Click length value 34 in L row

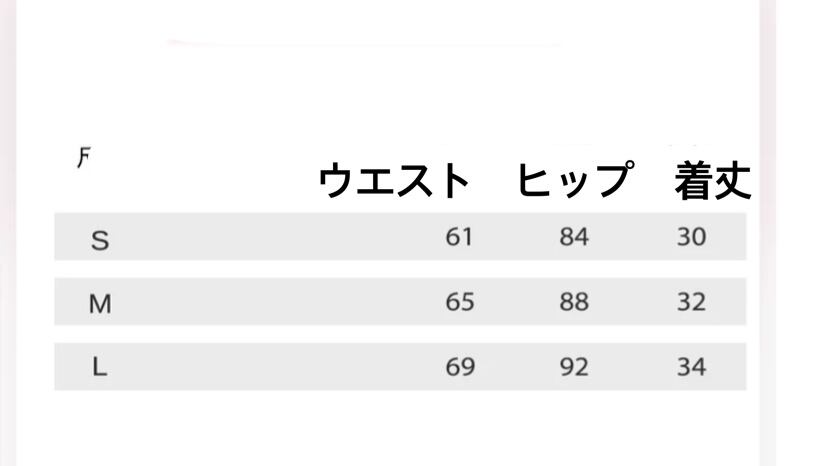pos(691,367)
